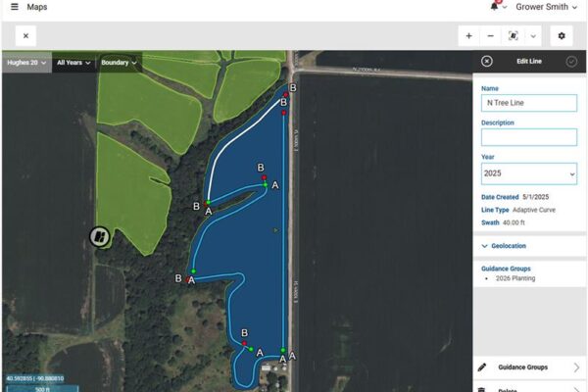Viewport: 588px width, 392px height.
Task: Click the zoom in plus button
Action: [x=468, y=36]
